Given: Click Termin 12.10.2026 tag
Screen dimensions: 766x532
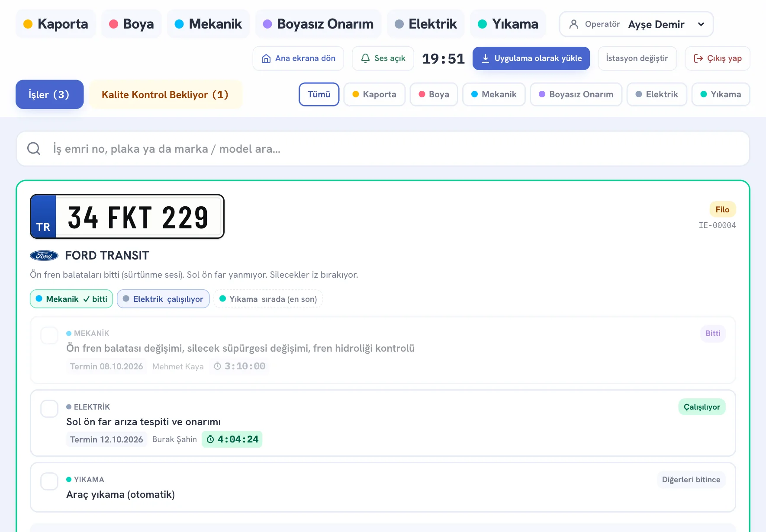Looking at the screenshot, I should 106,439.
